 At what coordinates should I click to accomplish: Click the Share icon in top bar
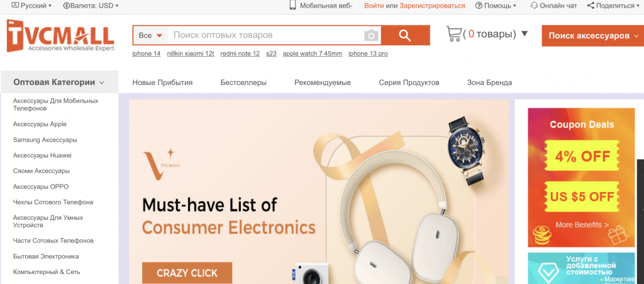click(x=591, y=6)
